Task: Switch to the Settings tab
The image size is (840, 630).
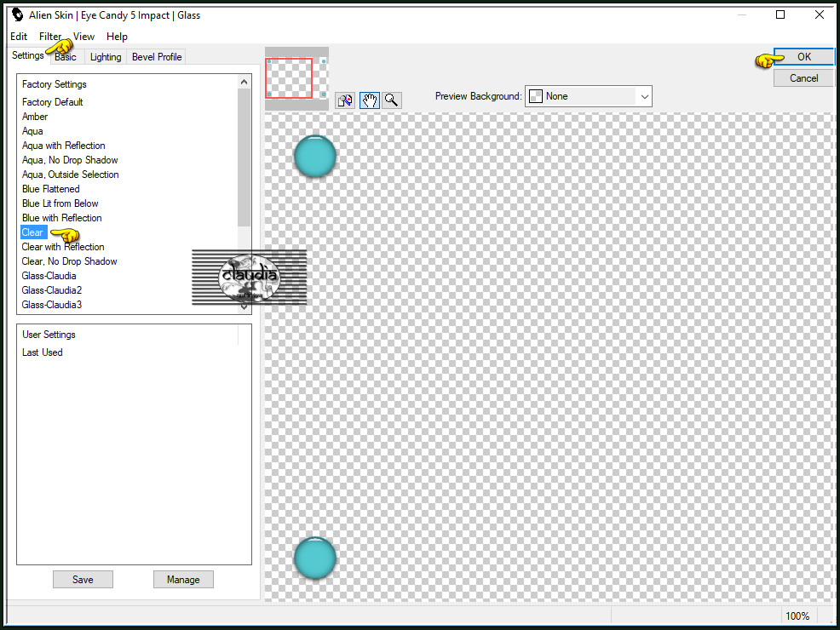Action: pos(28,55)
